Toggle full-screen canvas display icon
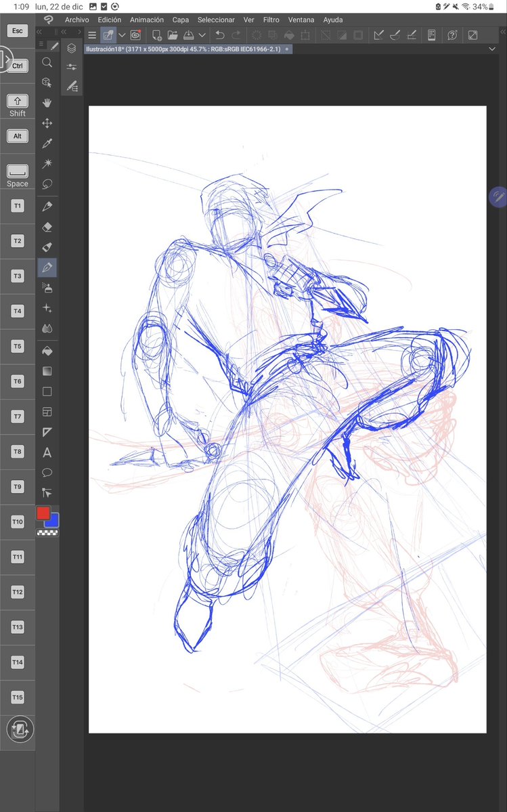The height and width of the screenshot is (812, 507). pos(473,35)
